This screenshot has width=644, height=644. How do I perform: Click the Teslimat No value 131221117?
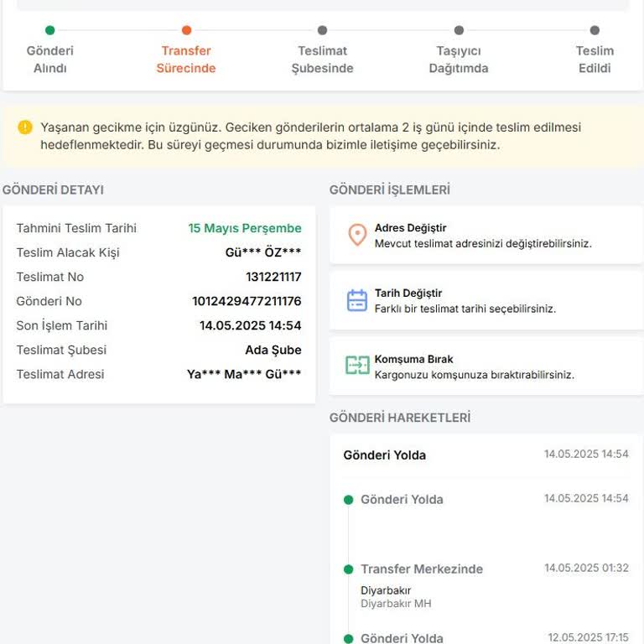(273, 277)
